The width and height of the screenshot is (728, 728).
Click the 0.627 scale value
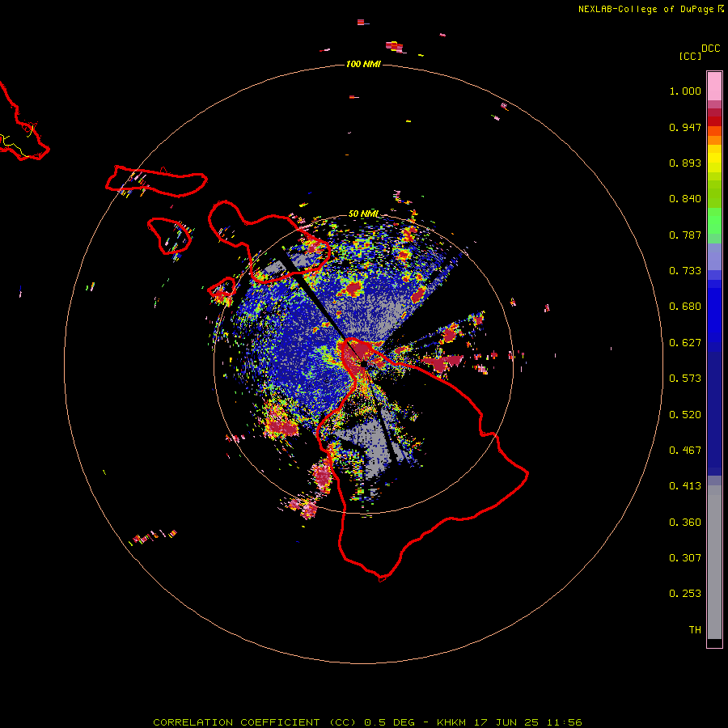click(x=685, y=343)
